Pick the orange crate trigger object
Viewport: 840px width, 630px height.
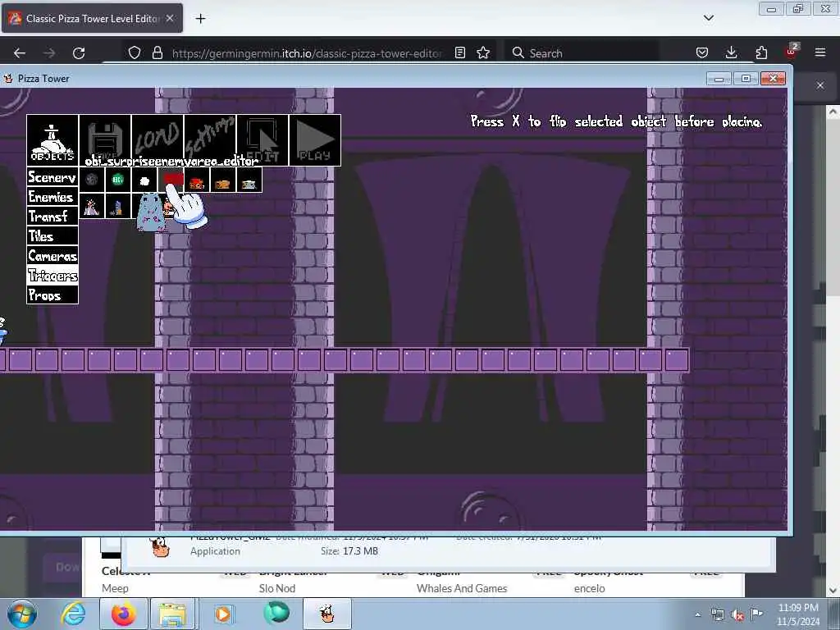(x=223, y=180)
